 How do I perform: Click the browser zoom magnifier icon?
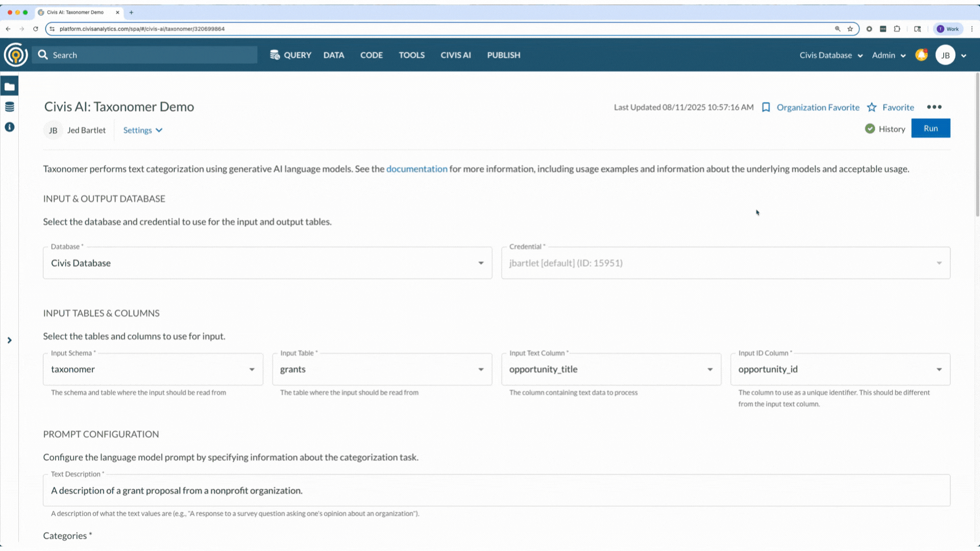point(838,29)
